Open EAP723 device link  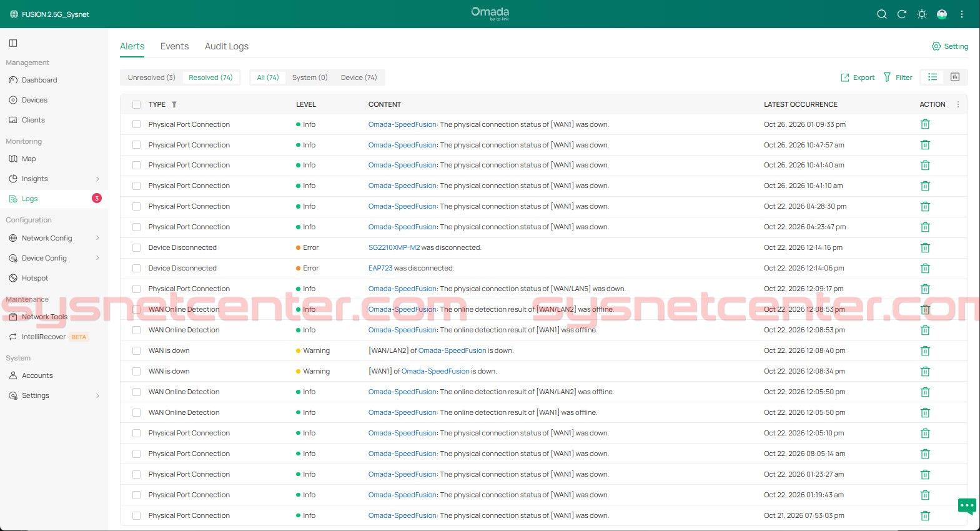[x=380, y=268]
